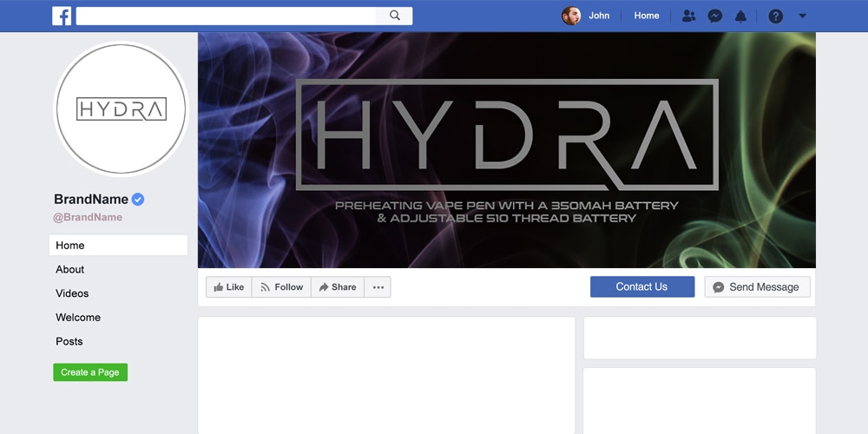Image resolution: width=868 pixels, height=434 pixels.
Task: Click the @BrandName username
Action: click(x=88, y=218)
